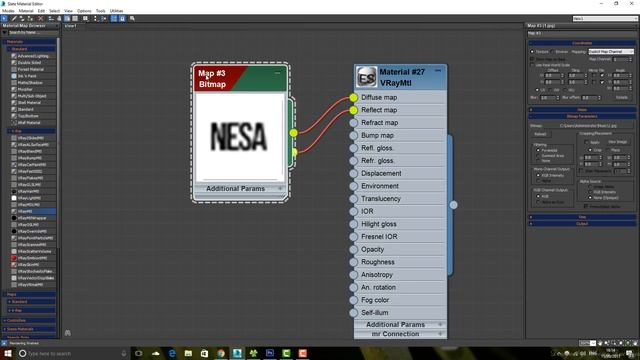The width and height of the screenshot is (640, 360).
Task: Open the Tools menu
Action: click(100, 11)
